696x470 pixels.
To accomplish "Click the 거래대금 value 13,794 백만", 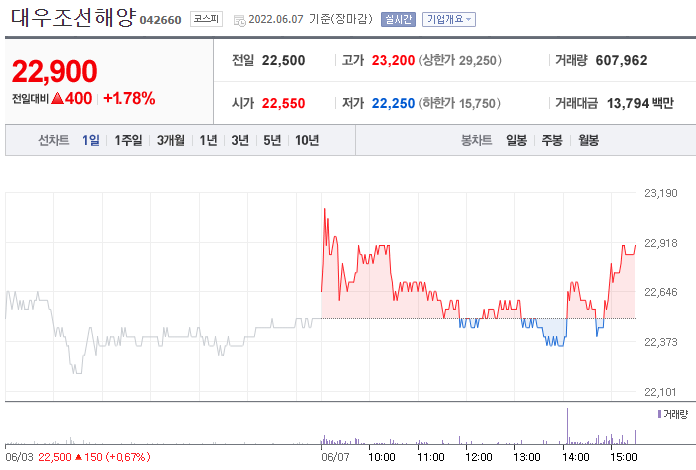I will 640,103.
